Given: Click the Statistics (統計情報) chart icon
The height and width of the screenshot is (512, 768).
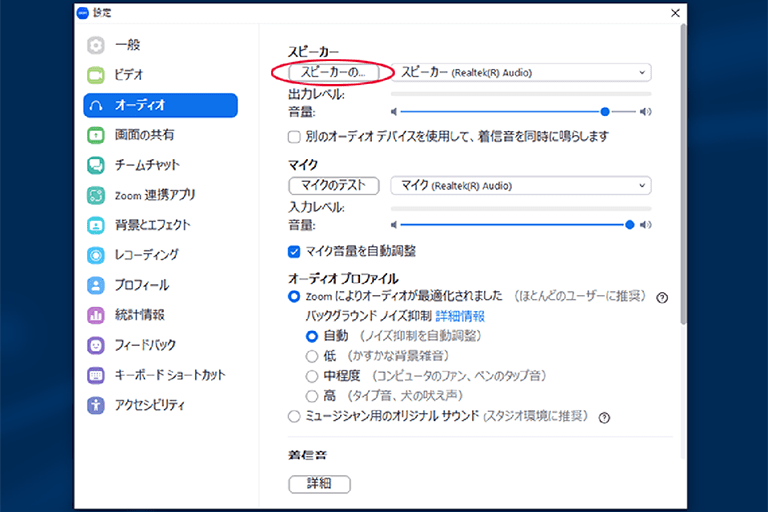Looking at the screenshot, I should click(x=96, y=315).
